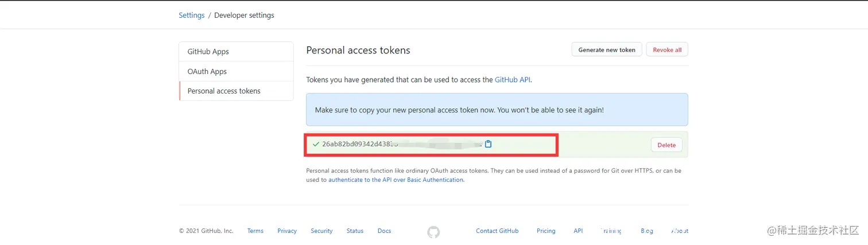Open the Docs footer link
The height and width of the screenshot is (245, 868).
[384, 231]
